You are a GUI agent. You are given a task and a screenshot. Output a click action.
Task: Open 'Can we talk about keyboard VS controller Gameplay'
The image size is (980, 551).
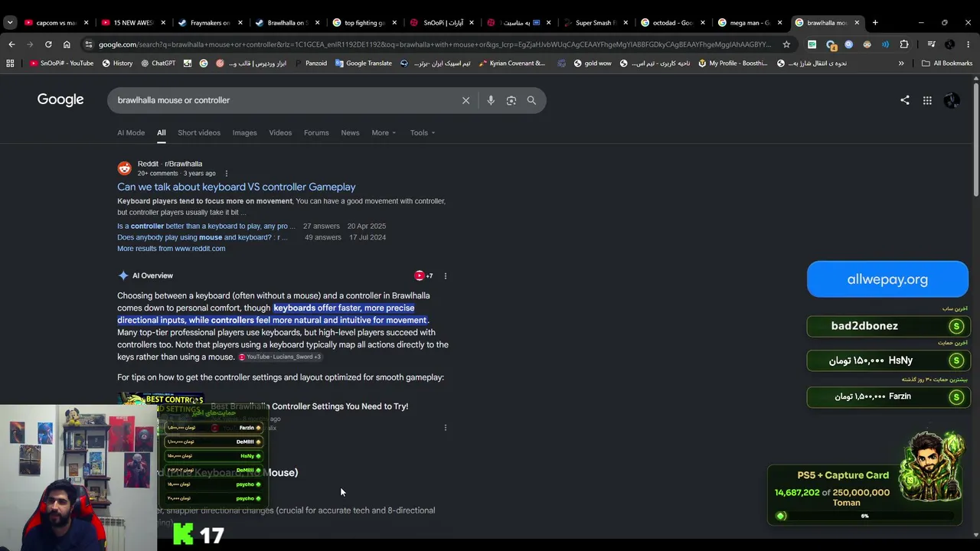pyautogui.click(x=236, y=187)
